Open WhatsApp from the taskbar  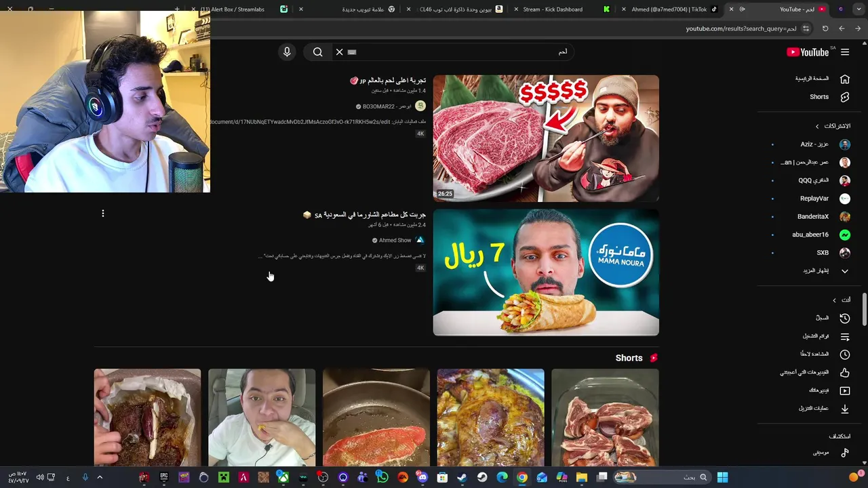(382, 477)
